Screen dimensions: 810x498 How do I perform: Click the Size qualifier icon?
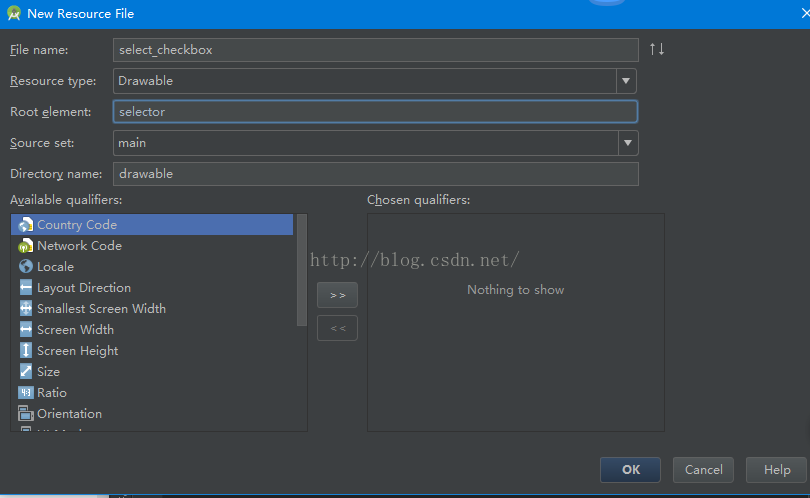[25, 371]
